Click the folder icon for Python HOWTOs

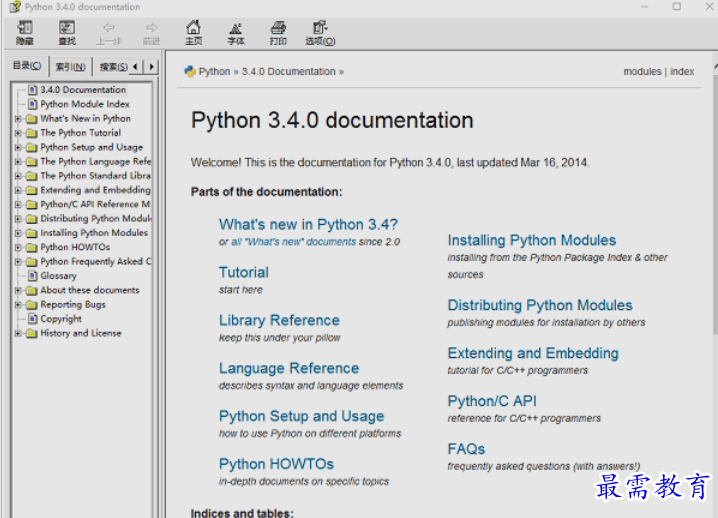(x=32, y=247)
